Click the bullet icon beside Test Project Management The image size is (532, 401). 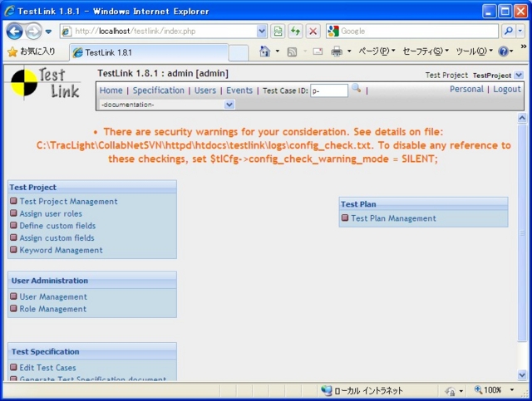click(x=13, y=201)
